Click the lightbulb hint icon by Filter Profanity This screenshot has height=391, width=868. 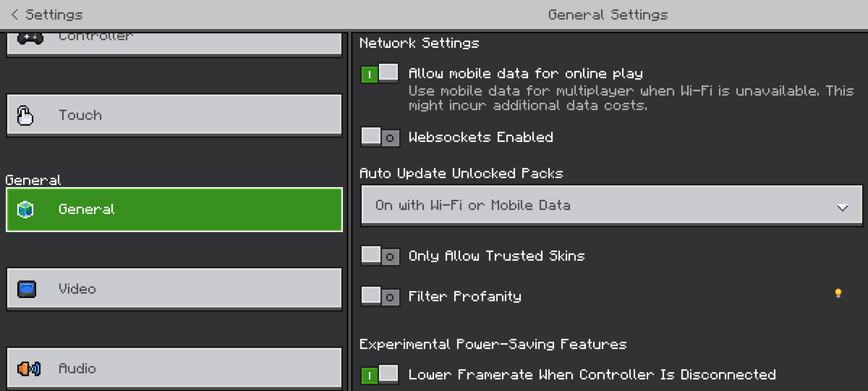pyautogui.click(x=838, y=293)
